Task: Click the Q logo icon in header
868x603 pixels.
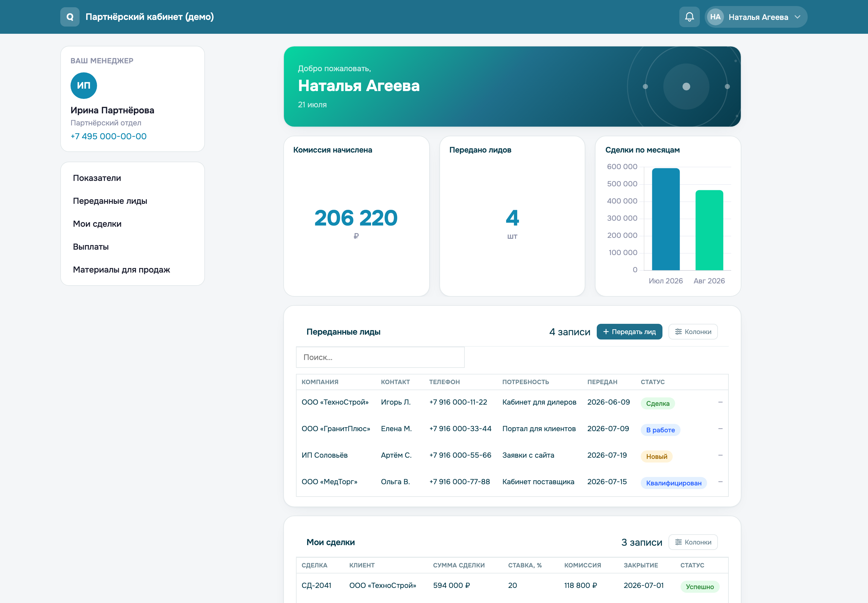Action: (70, 17)
